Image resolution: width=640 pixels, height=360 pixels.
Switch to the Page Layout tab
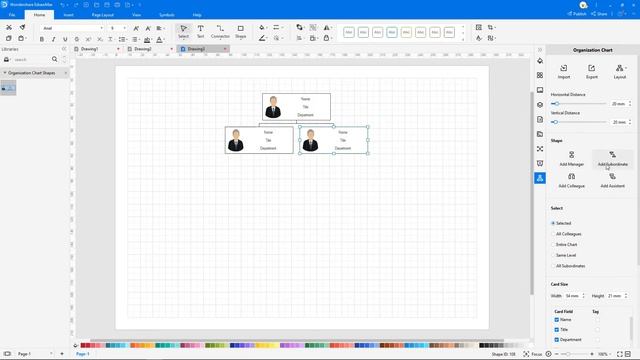coord(102,15)
